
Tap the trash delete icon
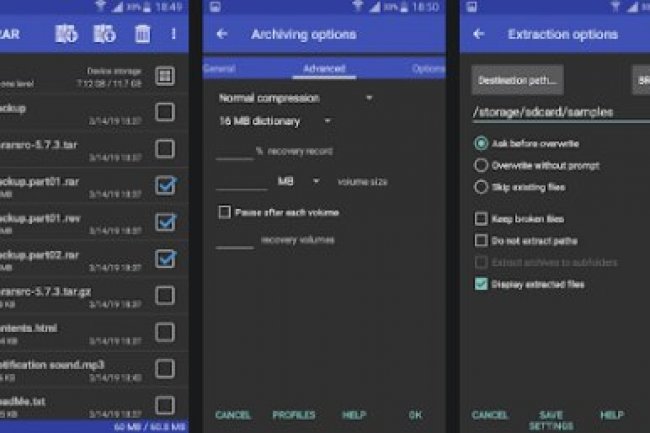pos(142,34)
